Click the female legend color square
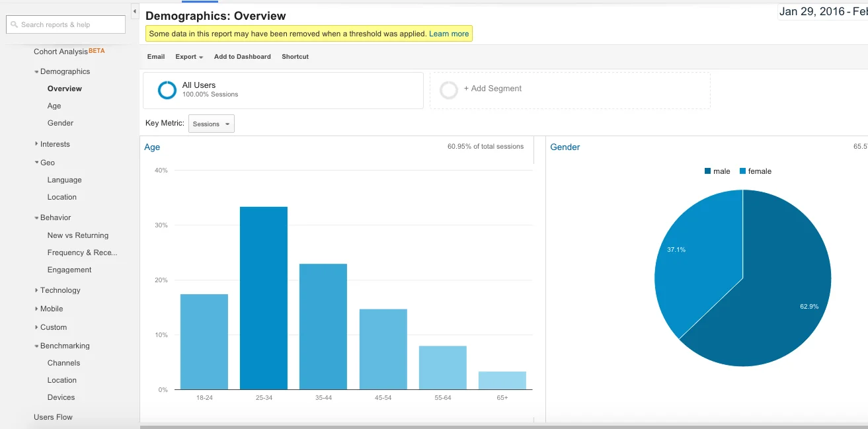 [742, 171]
